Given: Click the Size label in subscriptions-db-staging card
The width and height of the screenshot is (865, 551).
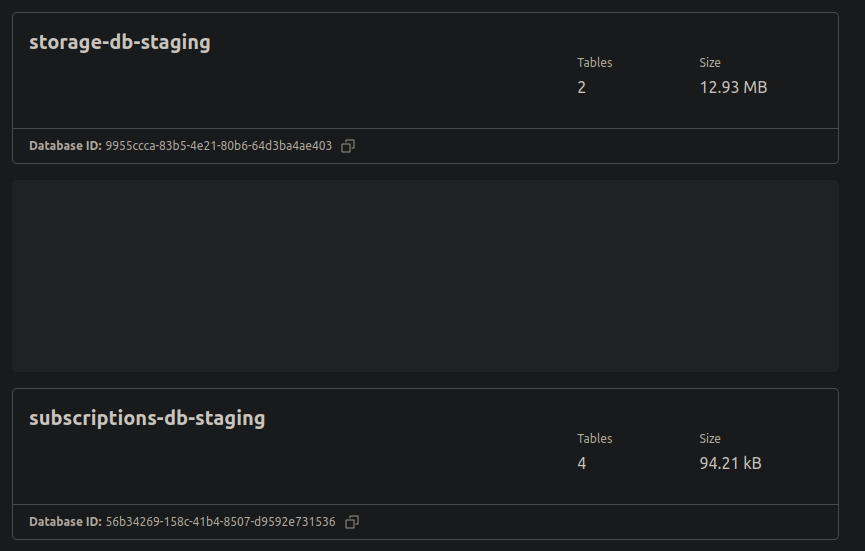Looking at the screenshot, I should tap(710, 439).
